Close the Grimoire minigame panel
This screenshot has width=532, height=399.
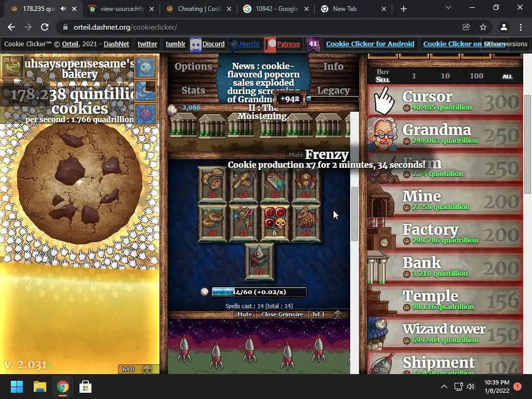click(x=282, y=314)
